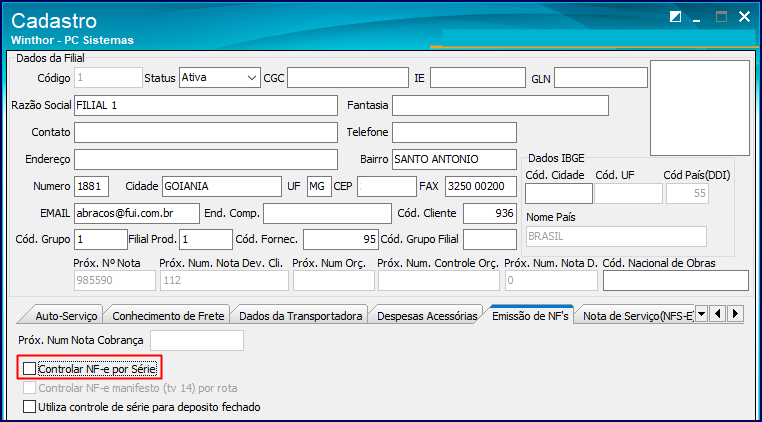Click the Contato input field
The width and height of the screenshot is (762, 422).
click(x=206, y=132)
